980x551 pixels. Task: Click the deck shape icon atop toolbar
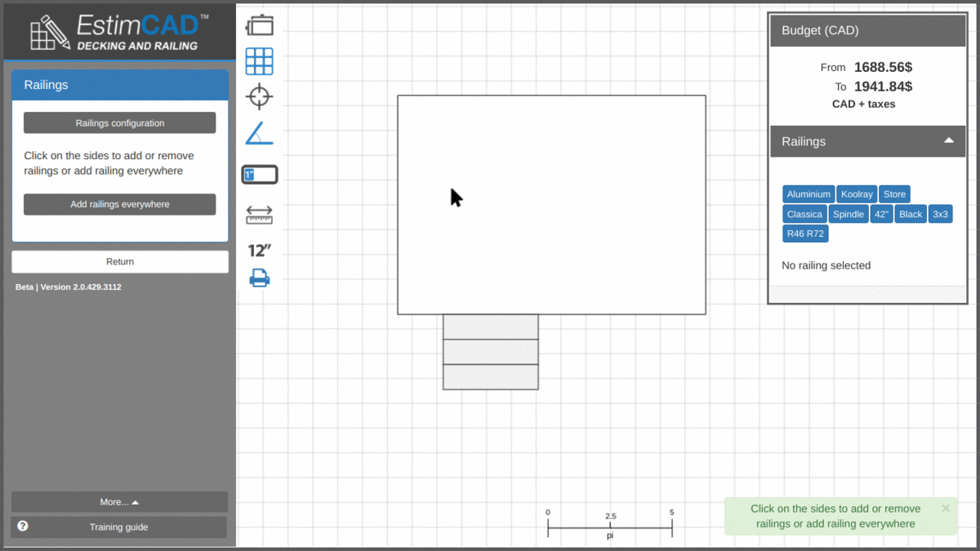[260, 26]
